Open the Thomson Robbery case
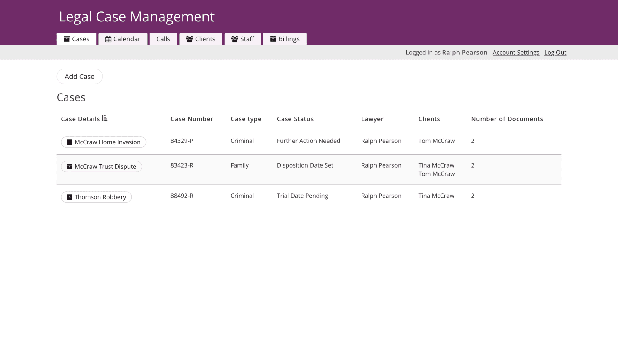Viewport: 618px width, 364px height. click(96, 197)
